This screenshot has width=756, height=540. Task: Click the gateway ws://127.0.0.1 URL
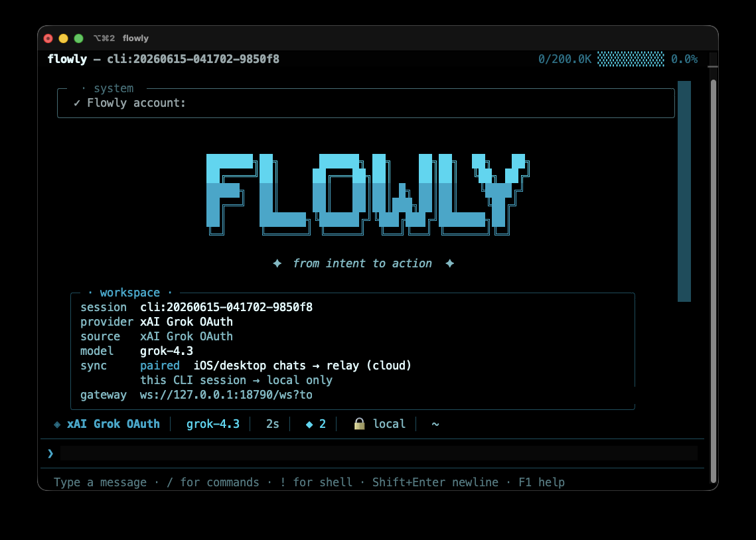[226, 395]
